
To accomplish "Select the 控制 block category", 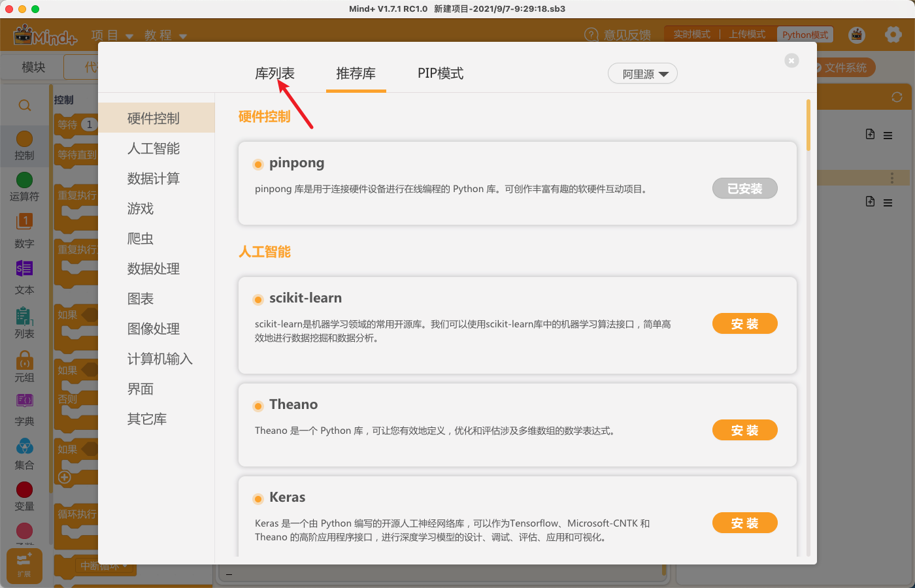I will click(x=24, y=146).
